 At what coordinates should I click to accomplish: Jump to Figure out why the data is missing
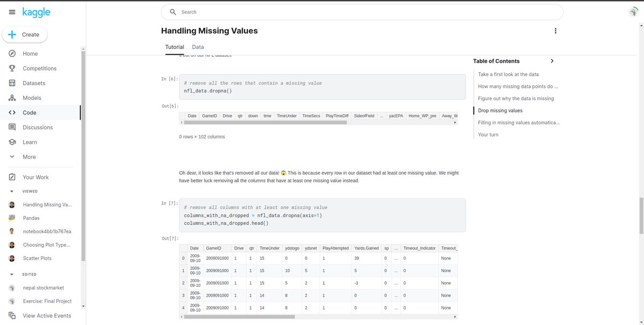tap(516, 99)
